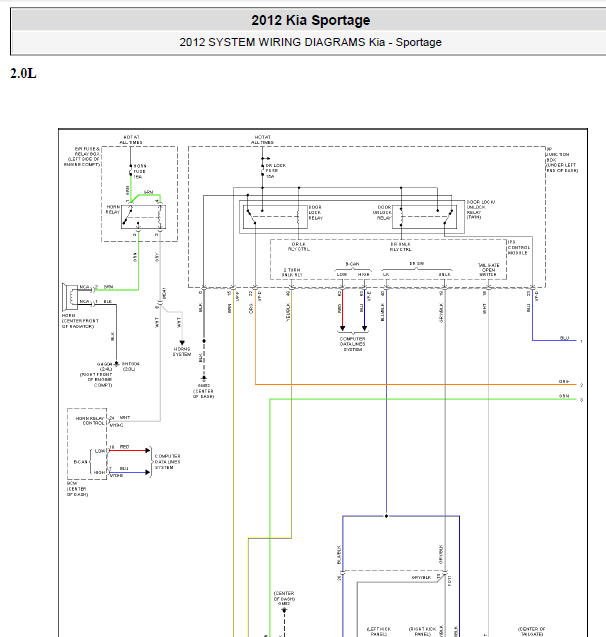
Task: Click the horn speaker symbol
Action: [70, 297]
